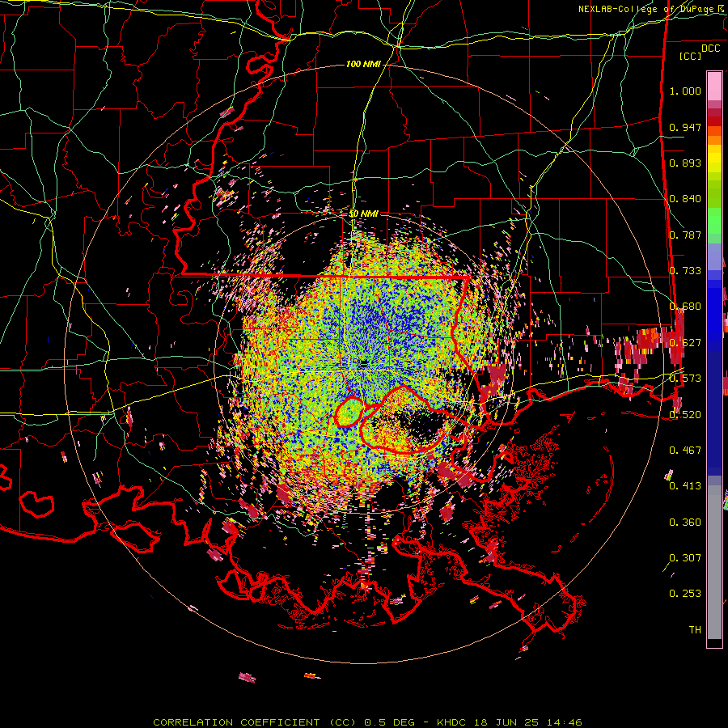This screenshot has width=728, height=728.
Task: Click inside the Lake Maurepas outline
Action: [348, 413]
